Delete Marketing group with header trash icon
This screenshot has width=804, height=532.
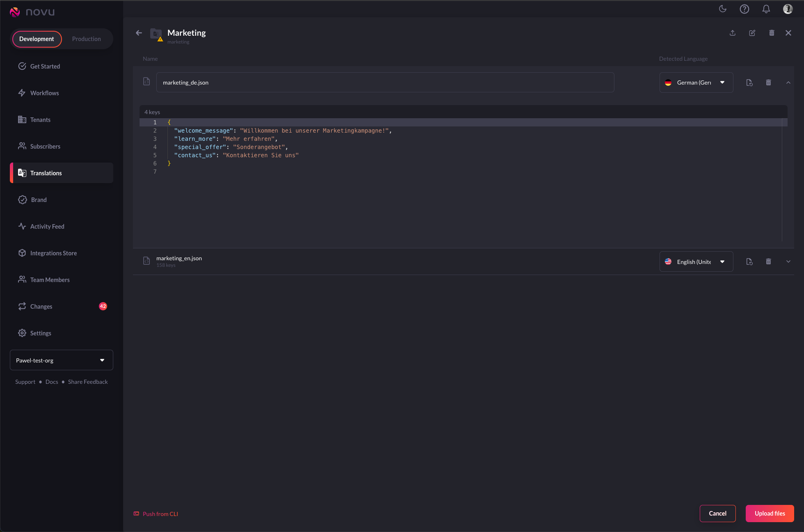pyautogui.click(x=772, y=33)
